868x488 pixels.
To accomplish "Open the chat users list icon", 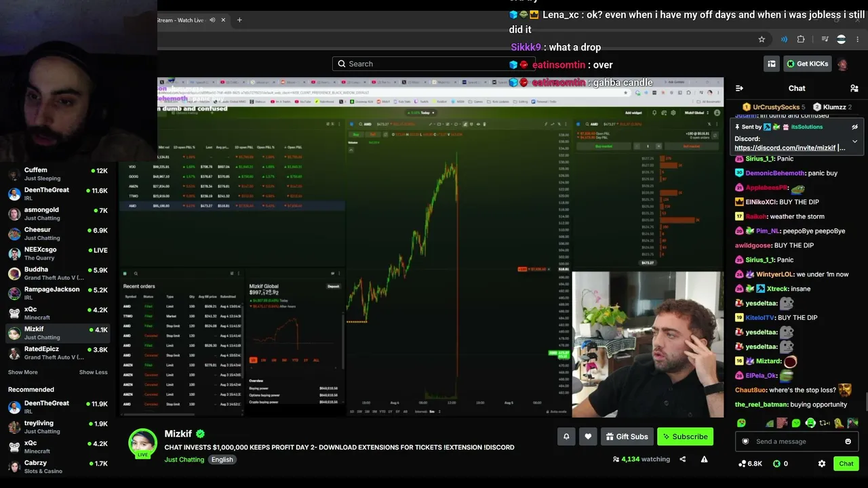I will 854,88.
